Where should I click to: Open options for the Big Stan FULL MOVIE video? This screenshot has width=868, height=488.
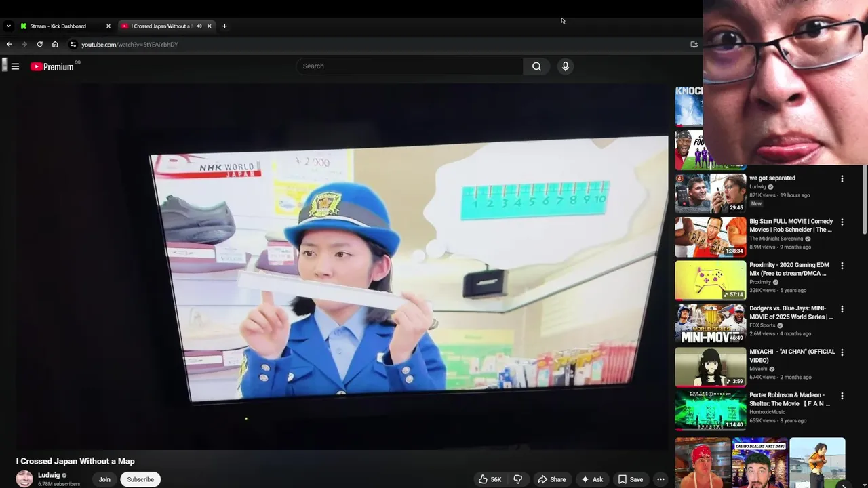click(x=842, y=222)
